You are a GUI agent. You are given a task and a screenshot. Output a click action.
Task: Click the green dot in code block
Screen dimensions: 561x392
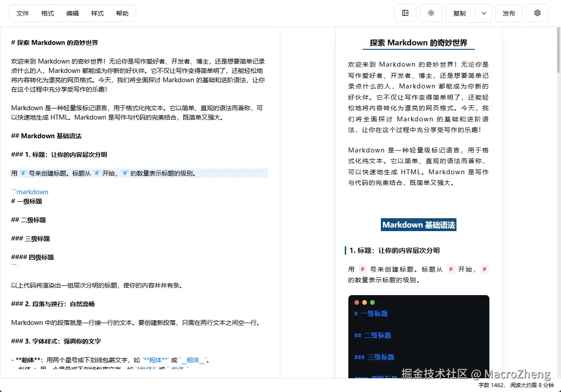tap(372, 303)
